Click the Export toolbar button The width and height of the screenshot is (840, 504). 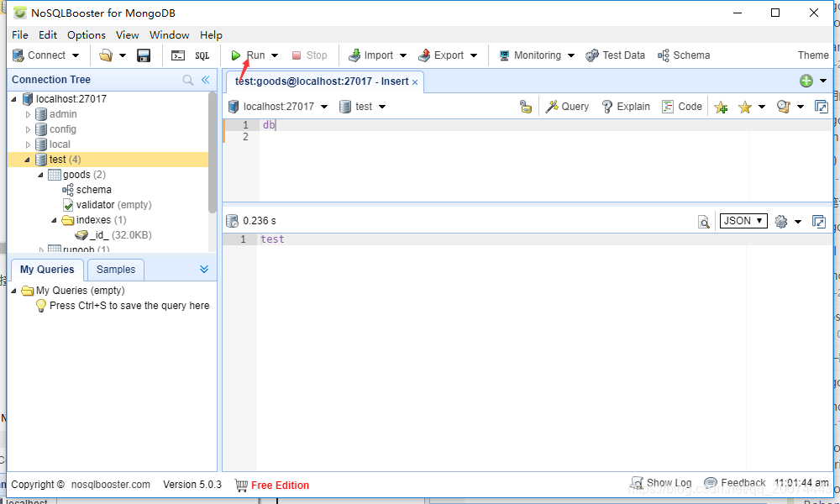441,55
